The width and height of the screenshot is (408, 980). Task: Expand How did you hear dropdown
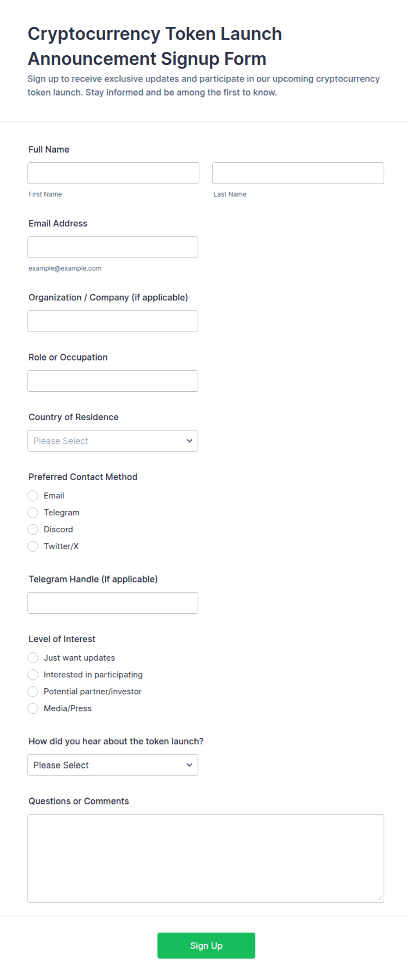click(x=113, y=765)
